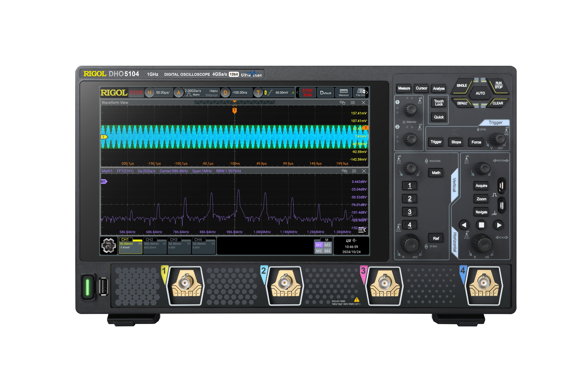The width and height of the screenshot is (588, 392).
Task: Select the orange T trigger level marker
Action: tap(365, 128)
